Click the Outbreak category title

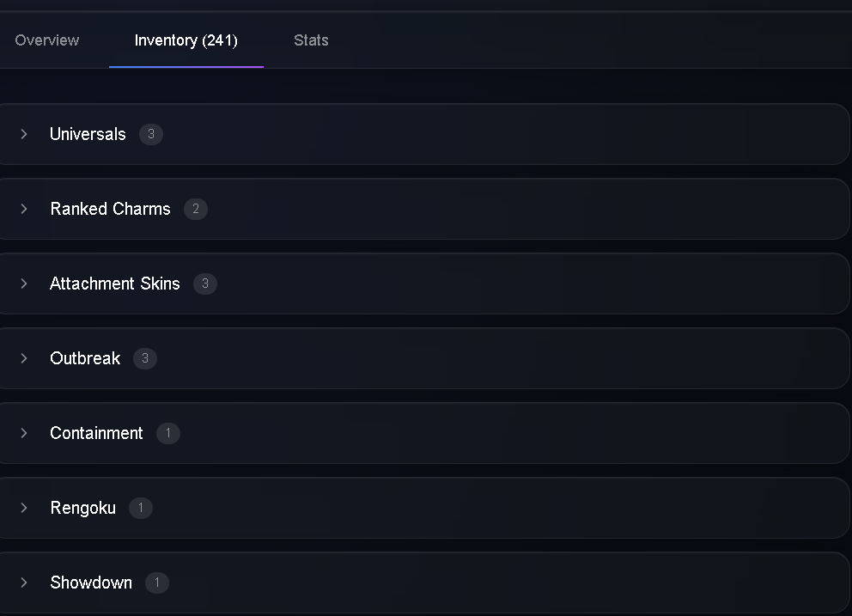coord(85,358)
